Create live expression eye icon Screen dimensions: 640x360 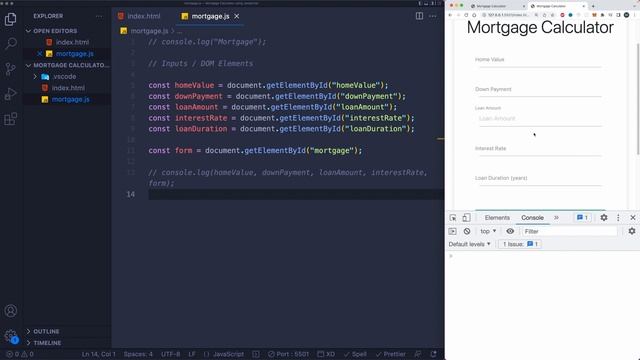click(x=510, y=231)
